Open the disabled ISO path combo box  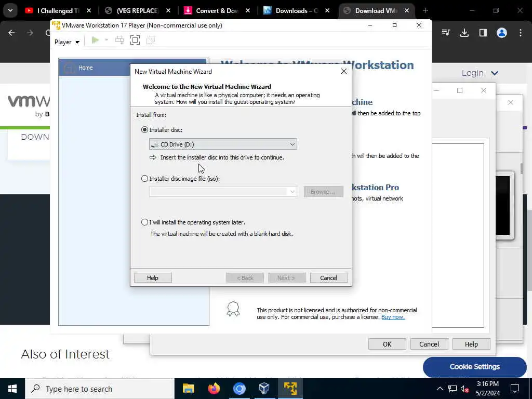[x=223, y=192]
